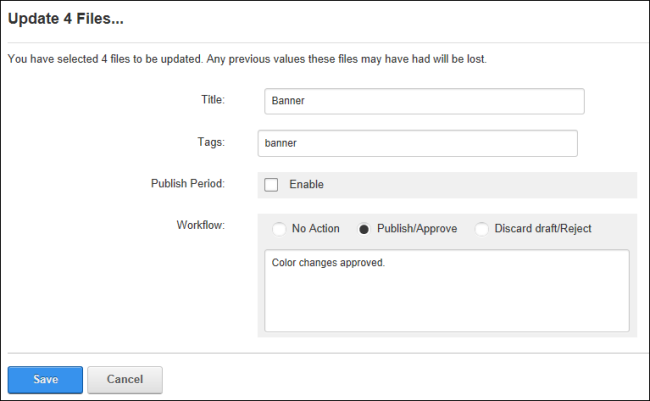Viewport: 650px width, 401px height.
Task: Focus the Tags input field
Action: [x=417, y=143]
